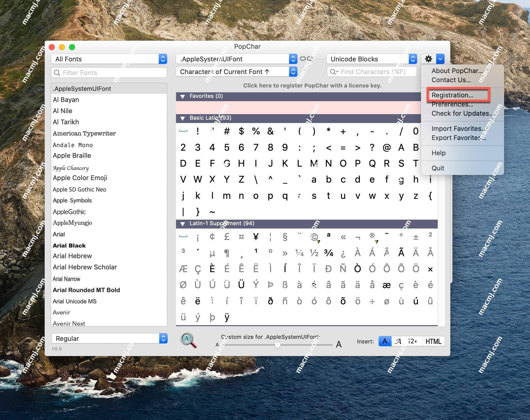The height and width of the screenshot is (420, 530).
Task: Select Apple Color Emoji font
Action: tap(109, 178)
